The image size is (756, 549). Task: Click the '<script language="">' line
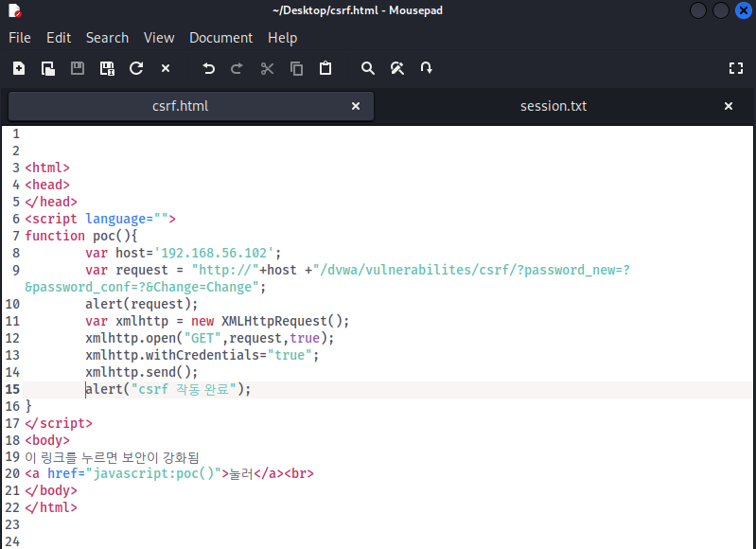tap(100, 219)
